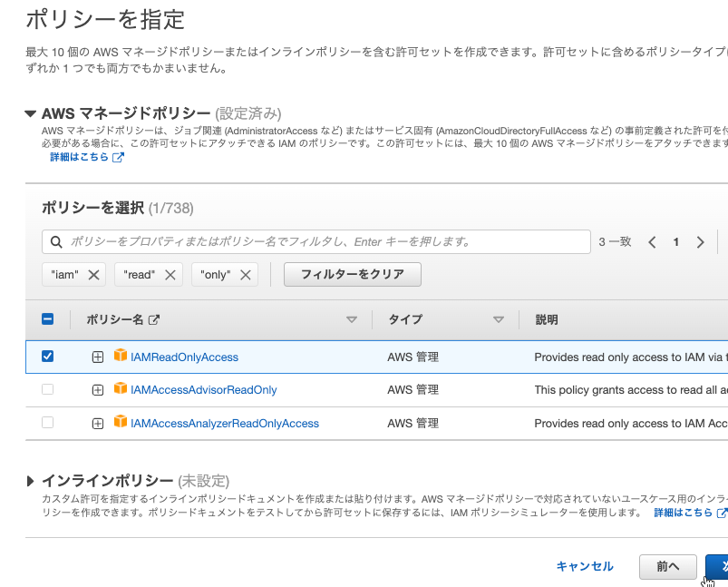Sort by ポリシー名 column arrow
Viewport: 728px width, 587px height.
coord(352,319)
